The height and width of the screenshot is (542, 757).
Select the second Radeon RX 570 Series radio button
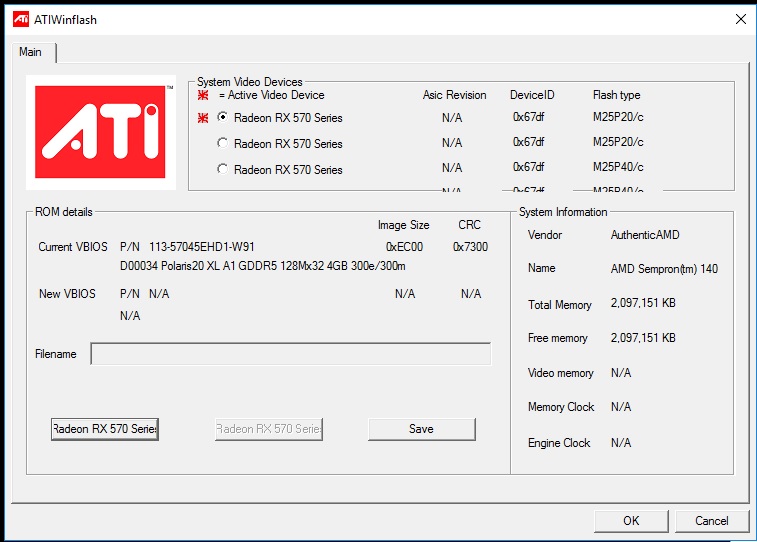tap(223, 144)
